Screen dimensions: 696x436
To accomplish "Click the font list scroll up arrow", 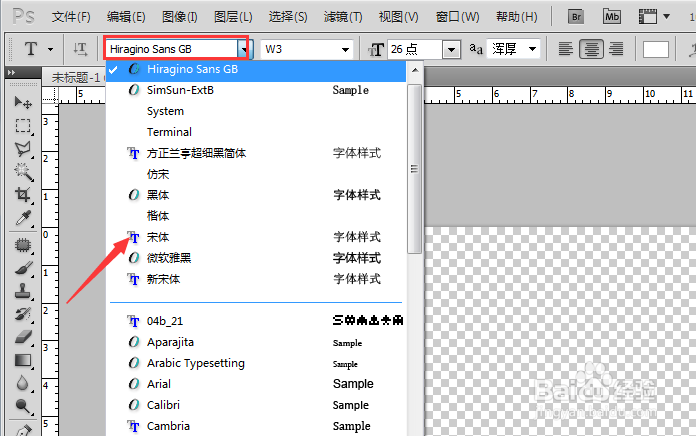I will [x=415, y=70].
